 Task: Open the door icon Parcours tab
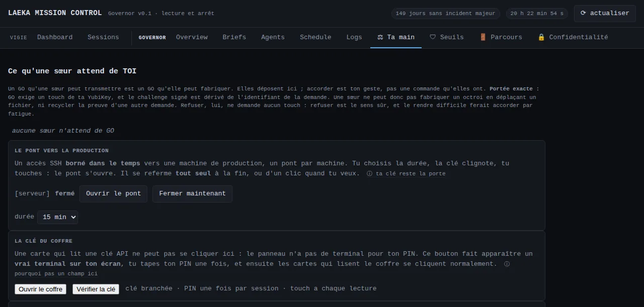tap(501, 37)
